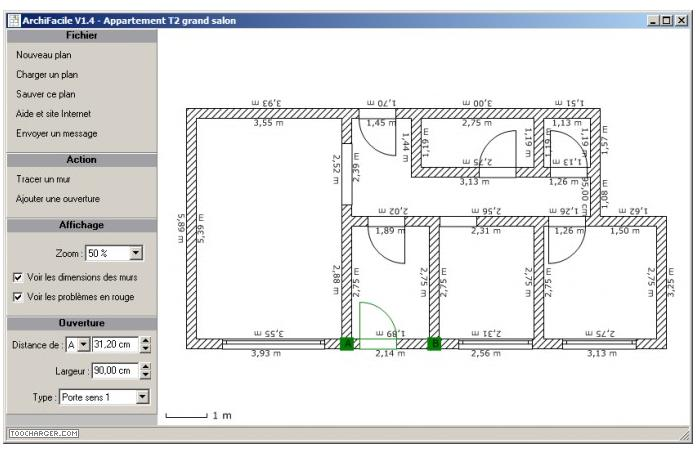Choose 'Charger un plan' option
Screen dimensions: 700x463
click(x=47, y=74)
